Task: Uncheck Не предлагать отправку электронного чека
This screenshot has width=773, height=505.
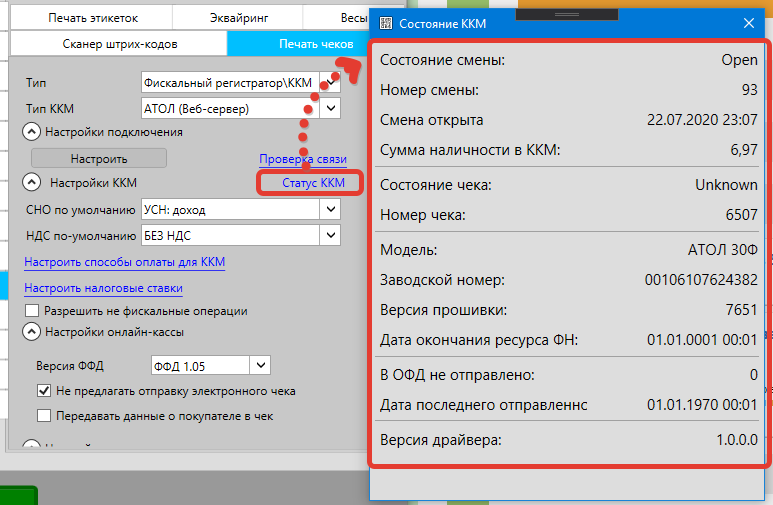Action: tap(44, 391)
